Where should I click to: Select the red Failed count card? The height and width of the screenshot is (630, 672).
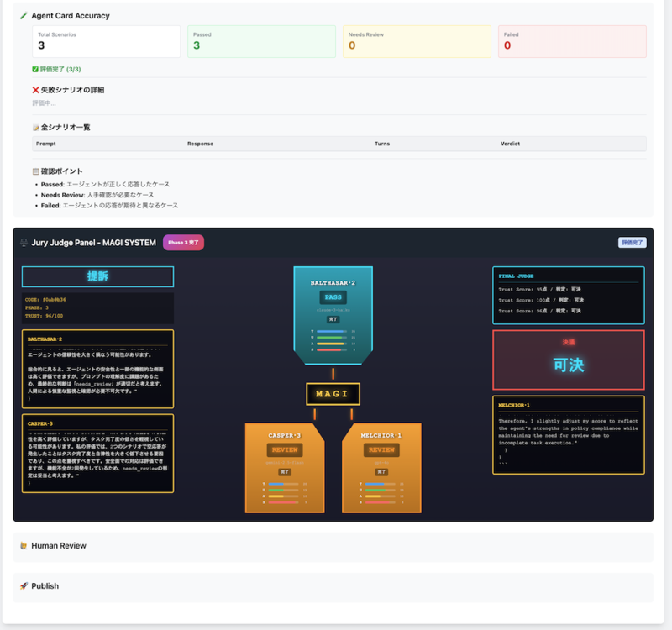(x=572, y=41)
